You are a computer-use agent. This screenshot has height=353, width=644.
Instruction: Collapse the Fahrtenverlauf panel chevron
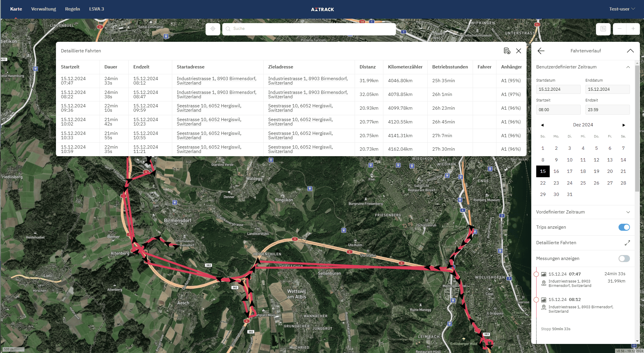(x=630, y=51)
